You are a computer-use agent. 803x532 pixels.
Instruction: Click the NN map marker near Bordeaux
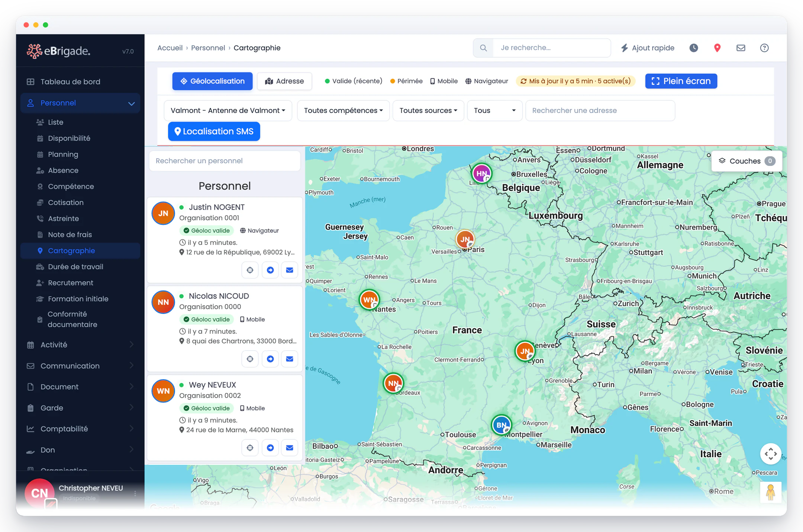[393, 383]
